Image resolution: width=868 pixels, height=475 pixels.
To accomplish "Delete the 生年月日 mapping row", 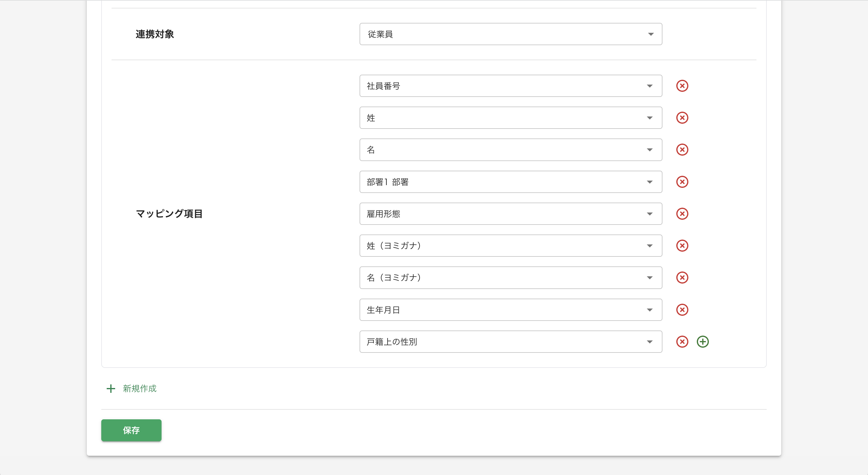I will pos(682,310).
